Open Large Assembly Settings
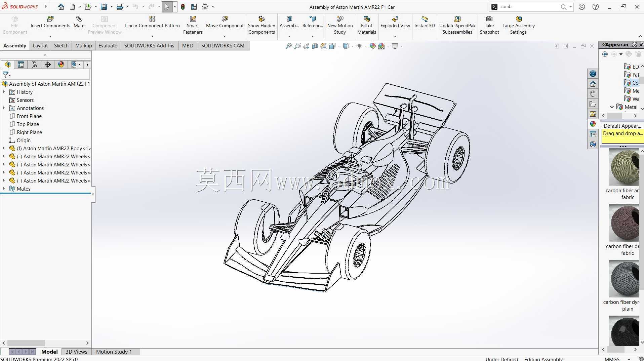This screenshot has height=361, width=644. (x=518, y=25)
